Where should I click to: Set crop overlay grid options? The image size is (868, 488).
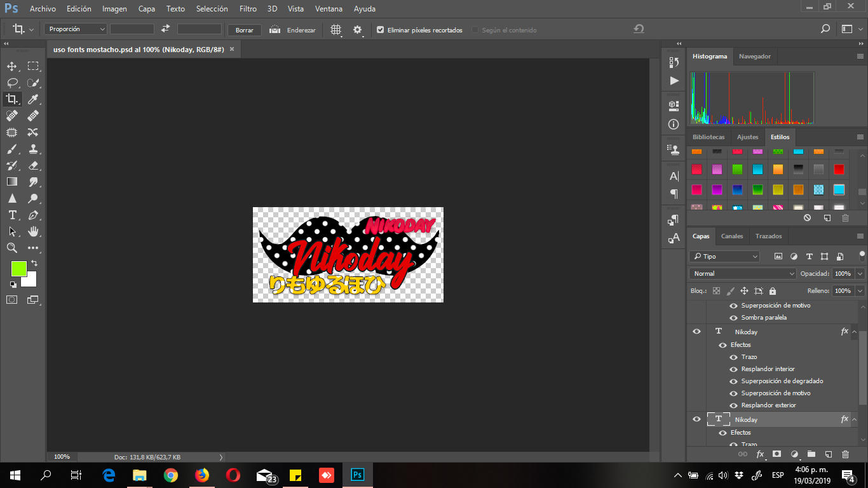(336, 30)
